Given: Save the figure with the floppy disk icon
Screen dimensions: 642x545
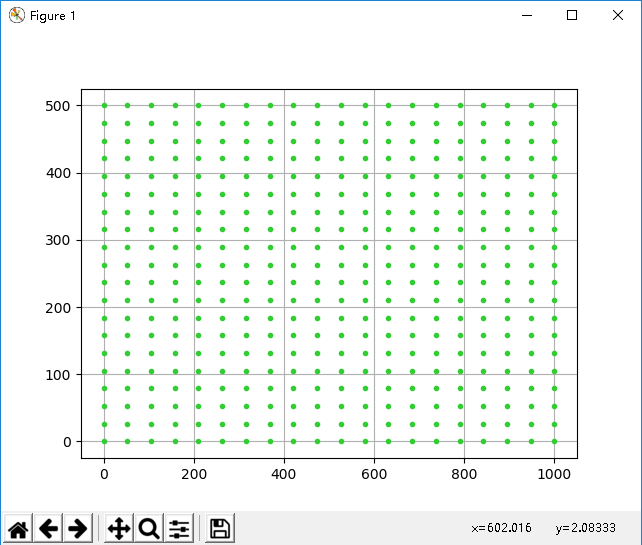Looking at the screenshot, I should coord(220,528).
